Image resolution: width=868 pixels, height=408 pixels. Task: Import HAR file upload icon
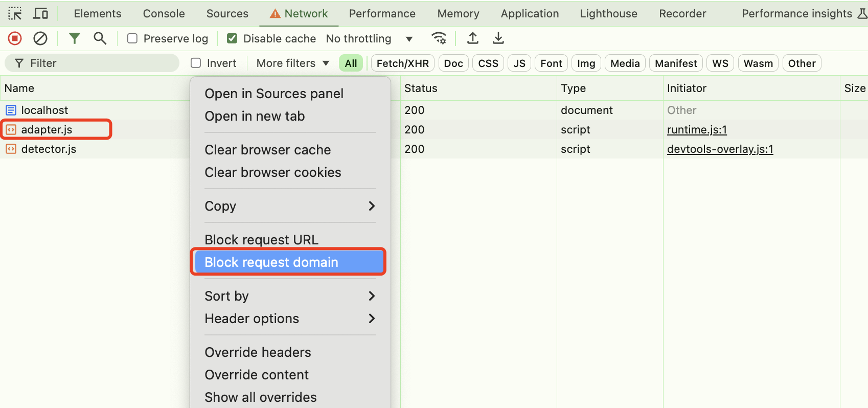(473, 38)
